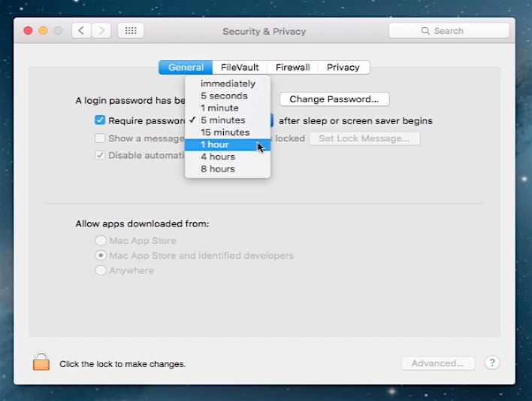Switch to the Privacy tab
The height and width of the screenshot is (401, 532).
point(343,67)
